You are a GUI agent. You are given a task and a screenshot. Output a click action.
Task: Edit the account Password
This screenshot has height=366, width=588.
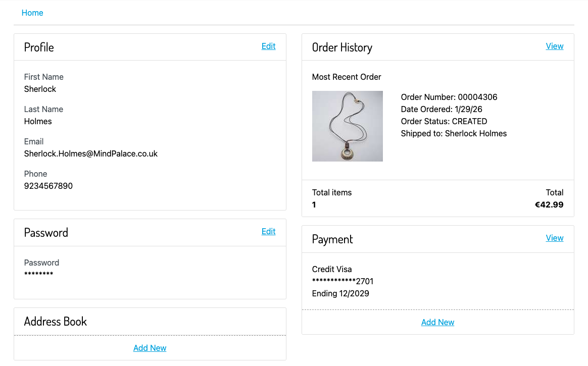coord(268,231)
